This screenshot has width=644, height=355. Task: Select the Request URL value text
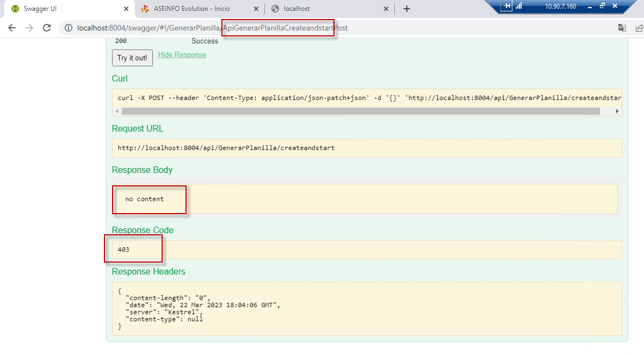click(x=226, y=148)
